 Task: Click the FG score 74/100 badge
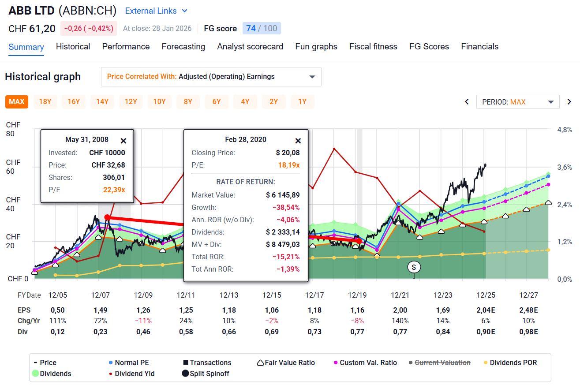(x=262, y=28)
